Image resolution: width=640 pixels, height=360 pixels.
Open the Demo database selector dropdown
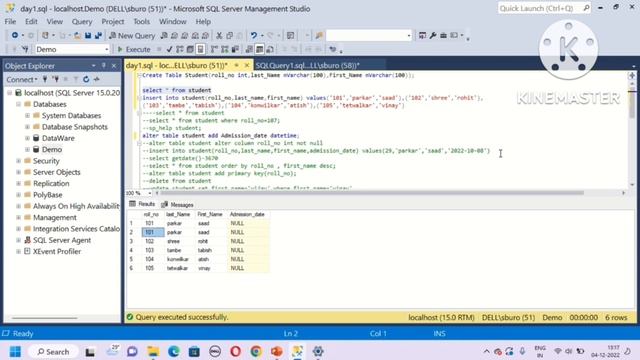point(107,49)
